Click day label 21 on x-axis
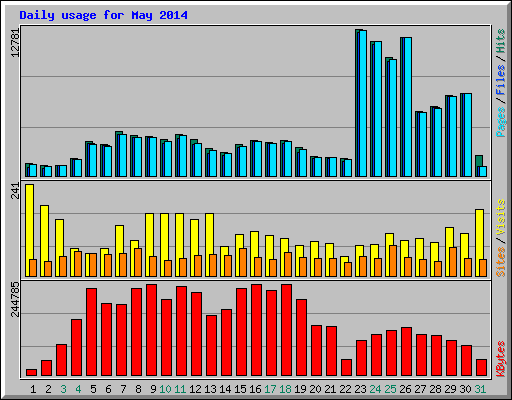 330,389
